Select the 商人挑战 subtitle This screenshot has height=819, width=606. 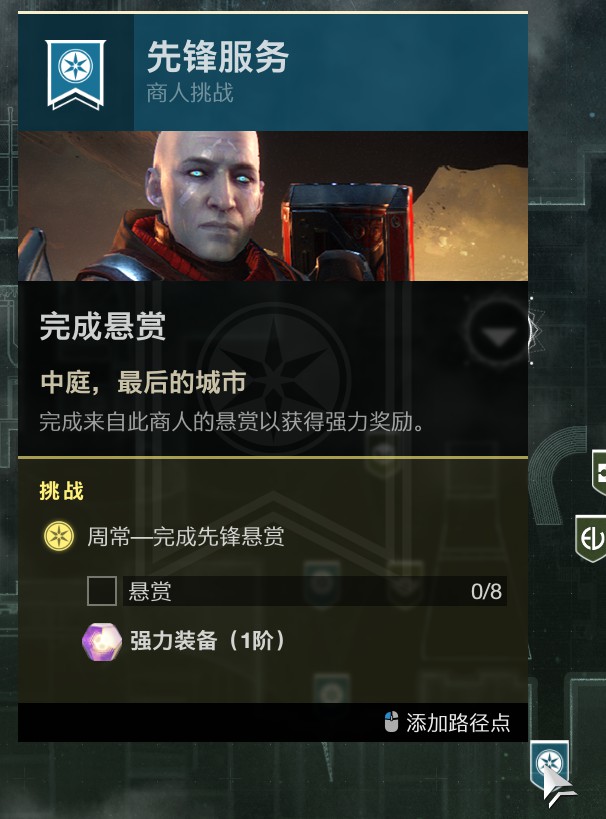pyautogui.click(x=190, y=94)
